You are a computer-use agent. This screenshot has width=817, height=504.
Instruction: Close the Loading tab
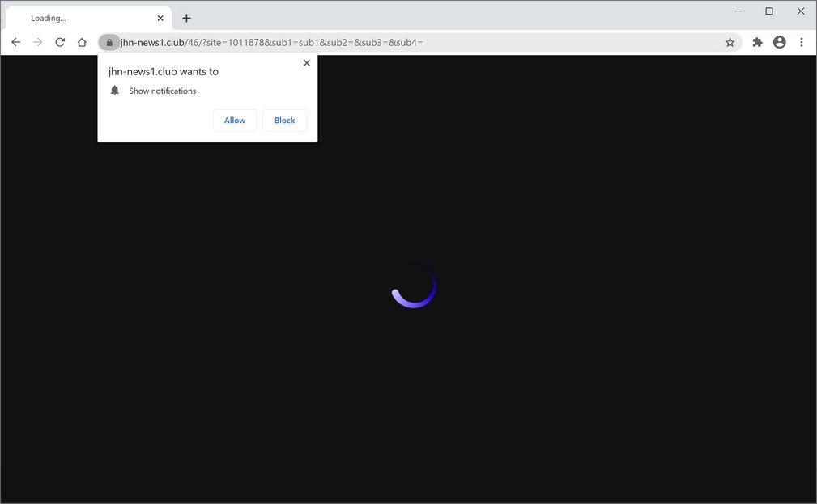[x=160, y=19]
